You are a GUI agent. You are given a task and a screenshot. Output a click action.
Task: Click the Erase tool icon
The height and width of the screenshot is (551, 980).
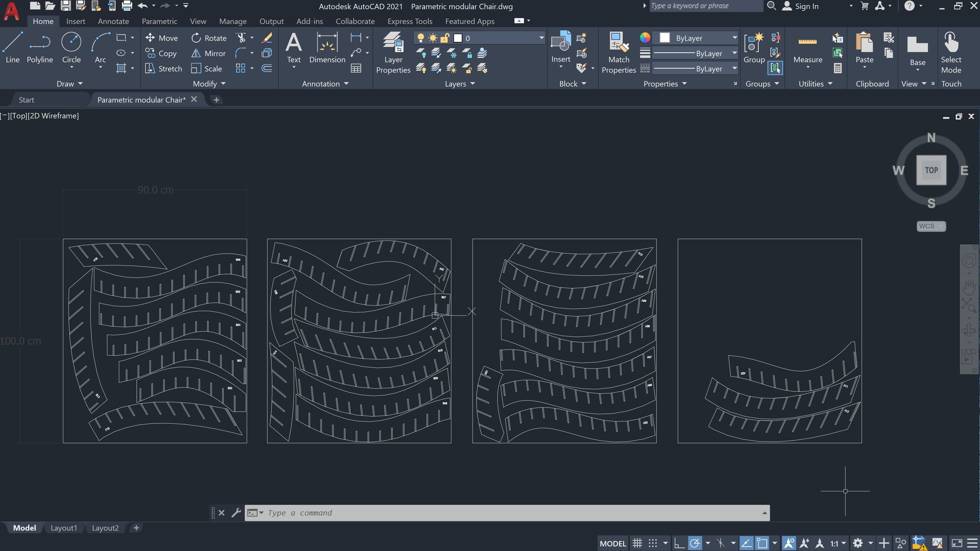(x=267, y=38)
